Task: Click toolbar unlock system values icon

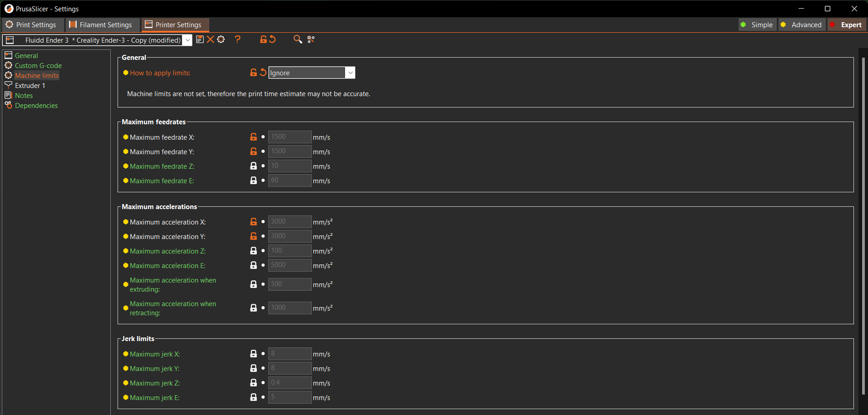Action: click(263, 39)
